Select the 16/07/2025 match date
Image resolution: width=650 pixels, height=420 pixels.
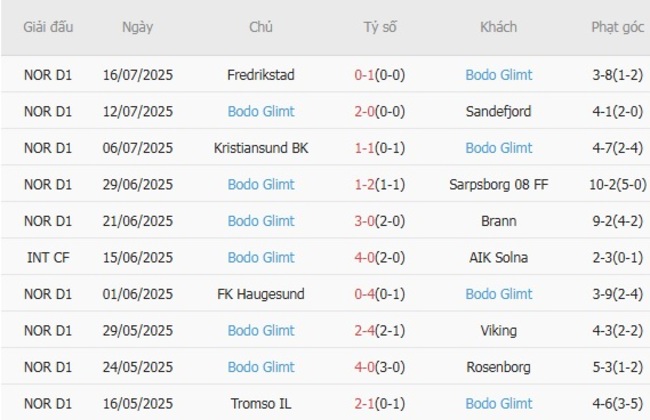coord(138,75)
